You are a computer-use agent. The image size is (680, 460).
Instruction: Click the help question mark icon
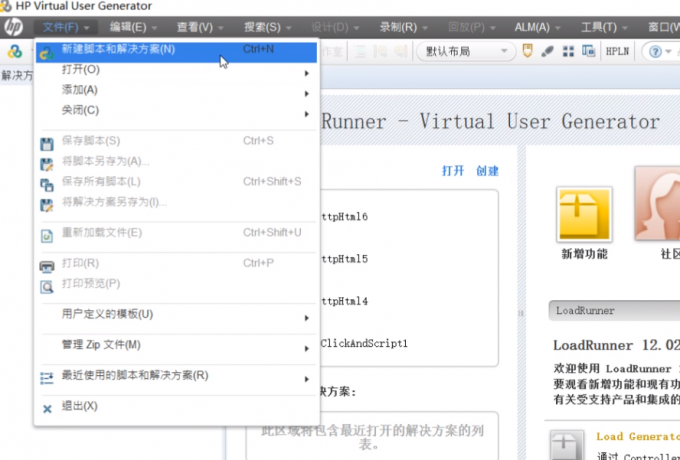point(655,52)
